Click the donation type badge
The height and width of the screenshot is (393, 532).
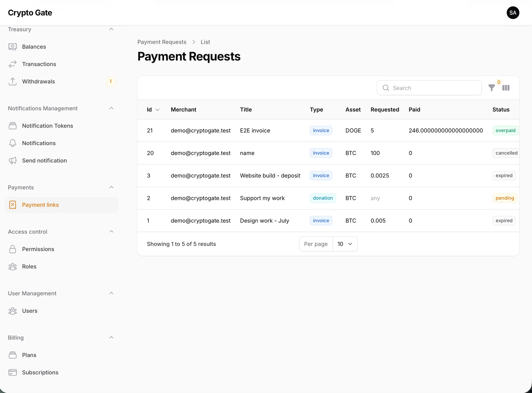[x=323, y=198]
